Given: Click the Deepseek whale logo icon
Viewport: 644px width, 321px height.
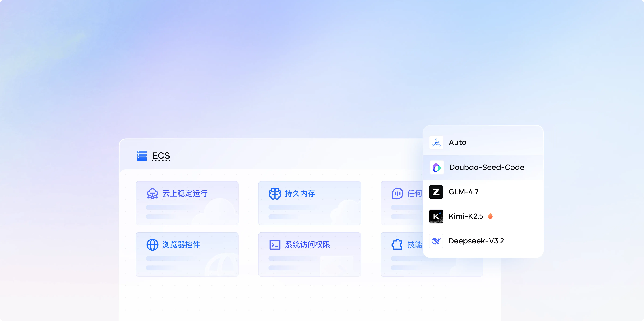Looking at the screenshot, I should [x=436, y=241].
